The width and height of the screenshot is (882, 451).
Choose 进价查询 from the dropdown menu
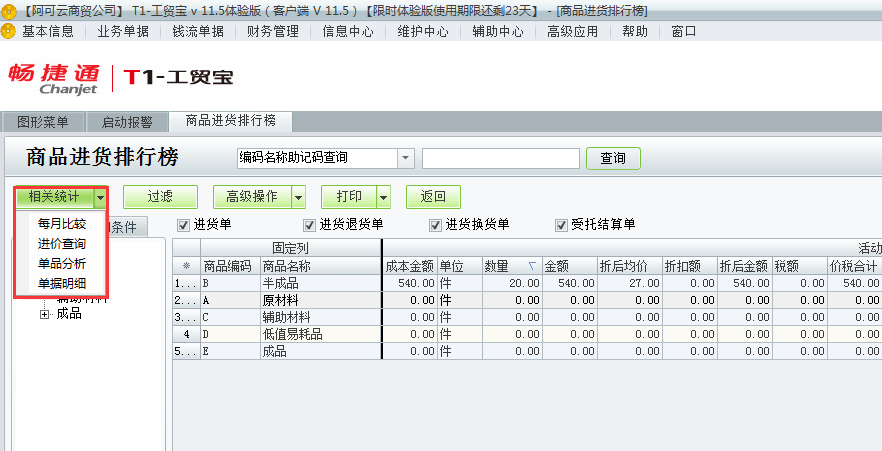(62, 244)
